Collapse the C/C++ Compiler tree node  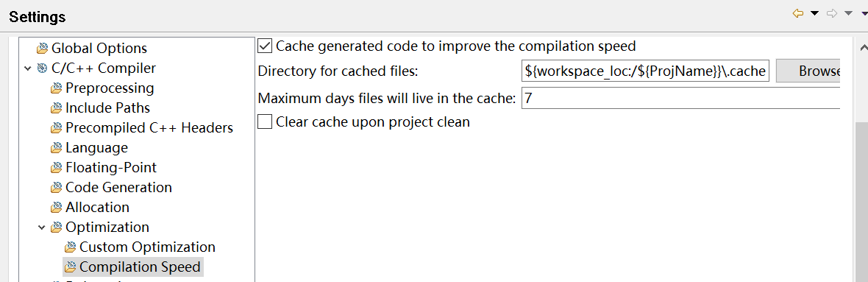(28, 68)
